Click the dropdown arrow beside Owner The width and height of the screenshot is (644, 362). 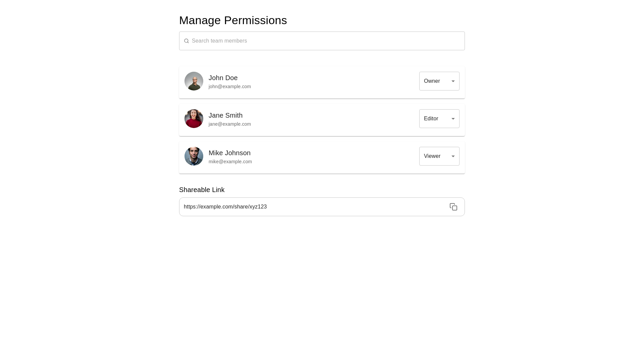point(453,81)
